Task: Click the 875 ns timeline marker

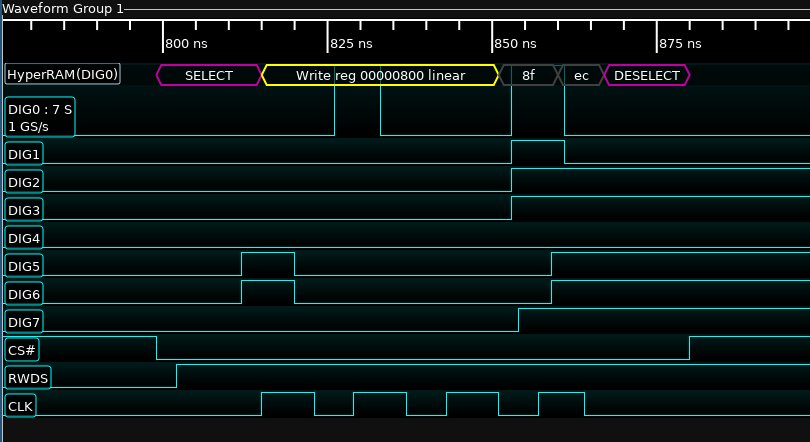Action: [680, 44]
